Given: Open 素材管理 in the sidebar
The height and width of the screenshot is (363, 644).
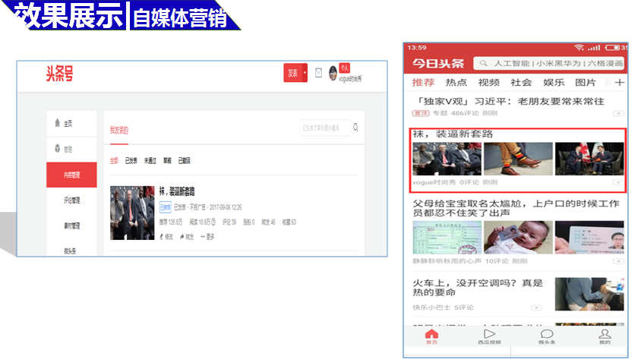Looking at the screenshot, I should (71, 226).
